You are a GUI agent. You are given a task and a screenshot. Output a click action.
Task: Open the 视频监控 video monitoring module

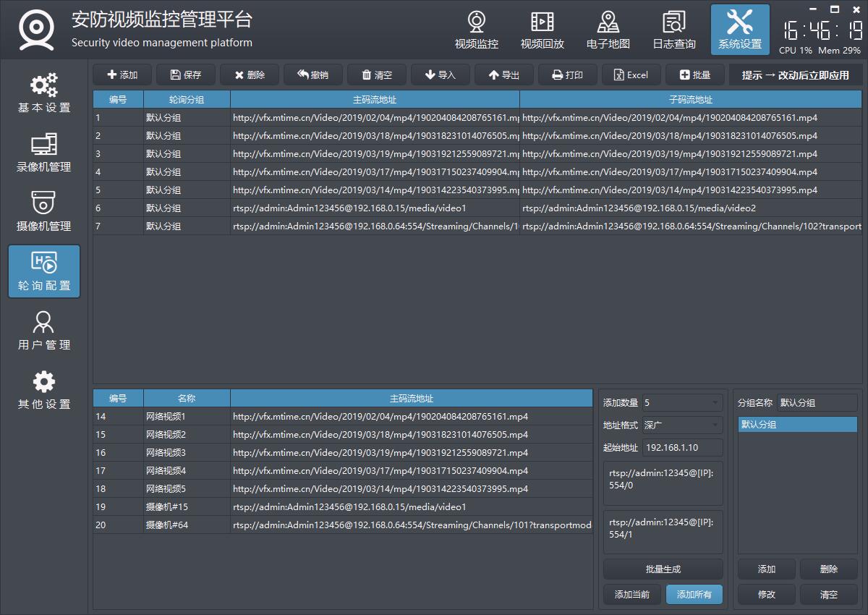coord(476,30)
